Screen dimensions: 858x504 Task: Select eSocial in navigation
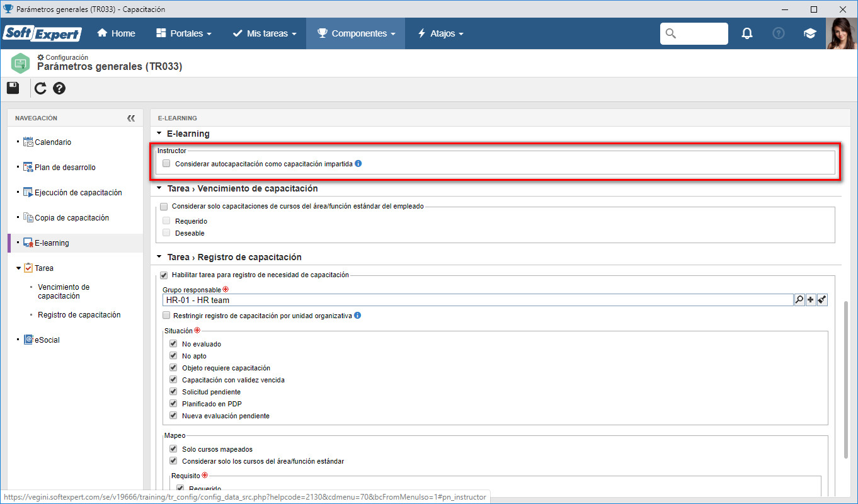47,340
